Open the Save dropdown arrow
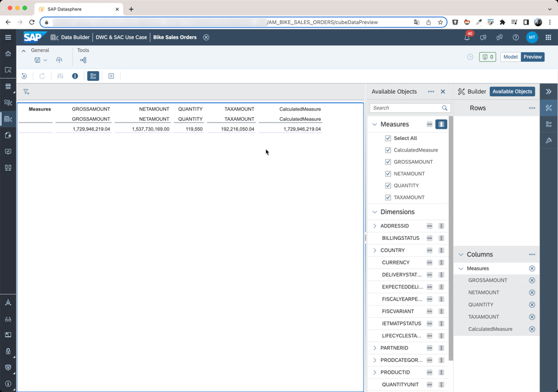 point(45,60)
